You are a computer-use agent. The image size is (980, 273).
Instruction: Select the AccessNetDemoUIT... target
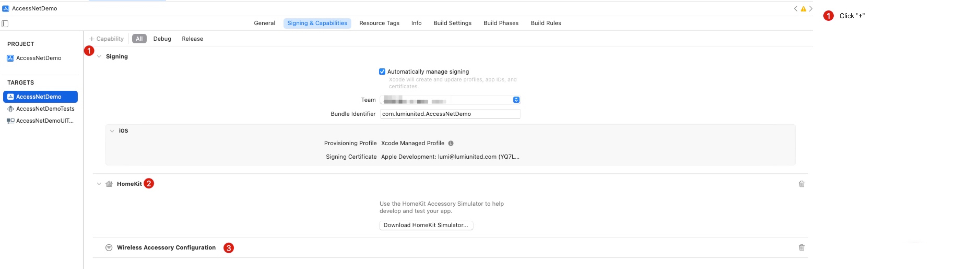[x=40, y=121]
